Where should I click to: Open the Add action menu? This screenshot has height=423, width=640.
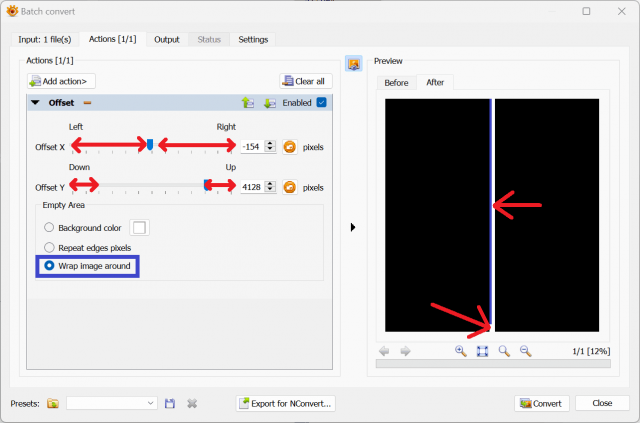61,81
